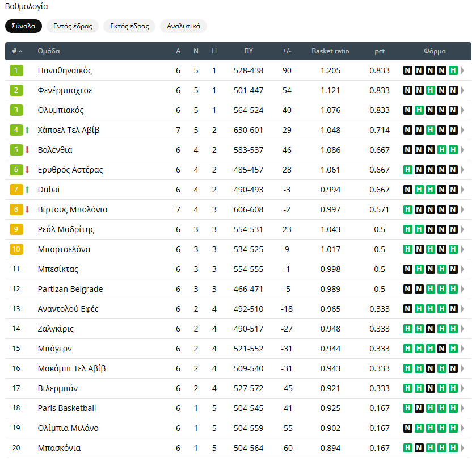Expand form details arrow for Μπαρτσελόνα

pos(462,249)
